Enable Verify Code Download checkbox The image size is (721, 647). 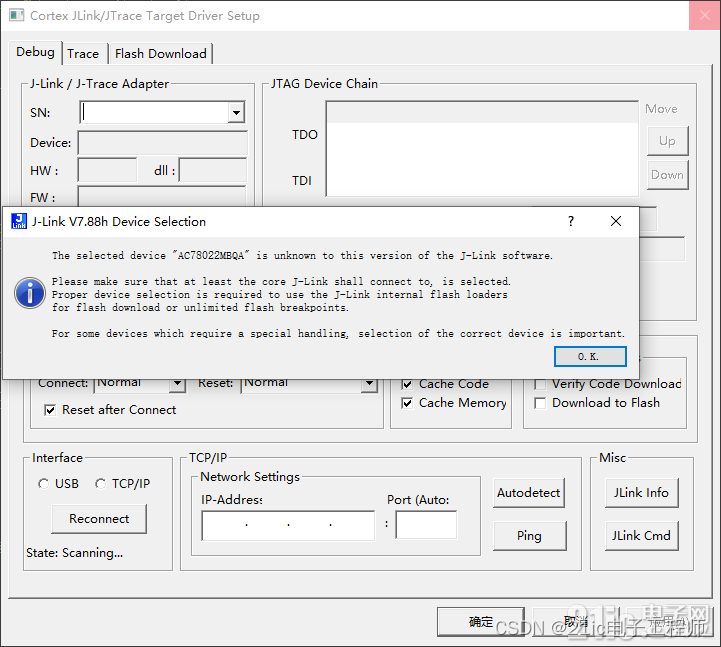click(540, 384)
